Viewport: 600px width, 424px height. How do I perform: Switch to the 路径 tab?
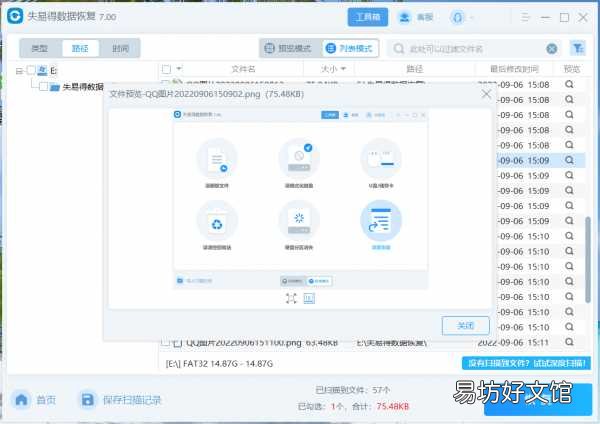click(80, 48)
